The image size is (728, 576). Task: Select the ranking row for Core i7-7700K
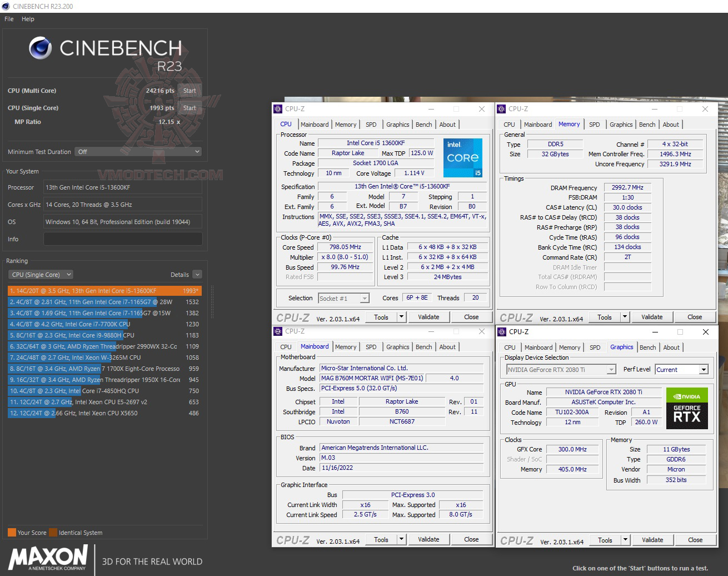104,324
